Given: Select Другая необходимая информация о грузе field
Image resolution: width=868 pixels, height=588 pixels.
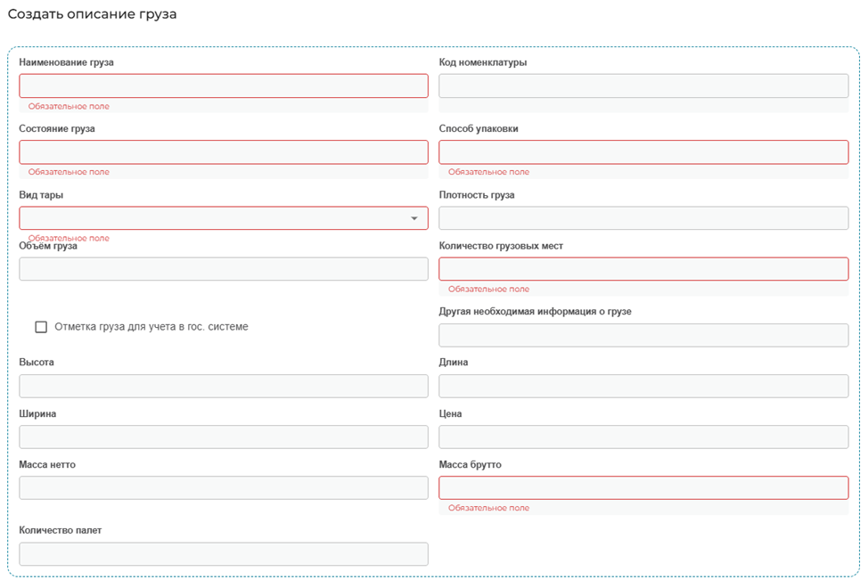Looking at the screenshot, I should [x=643, y=335].
